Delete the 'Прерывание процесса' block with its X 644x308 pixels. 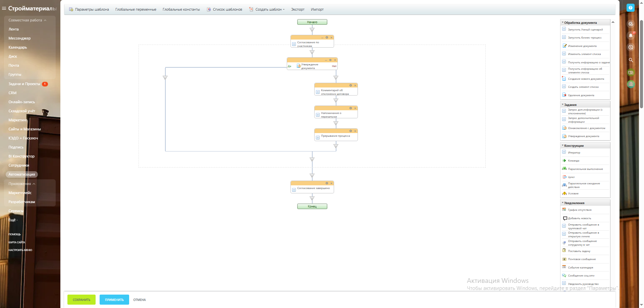pos(355,131)
